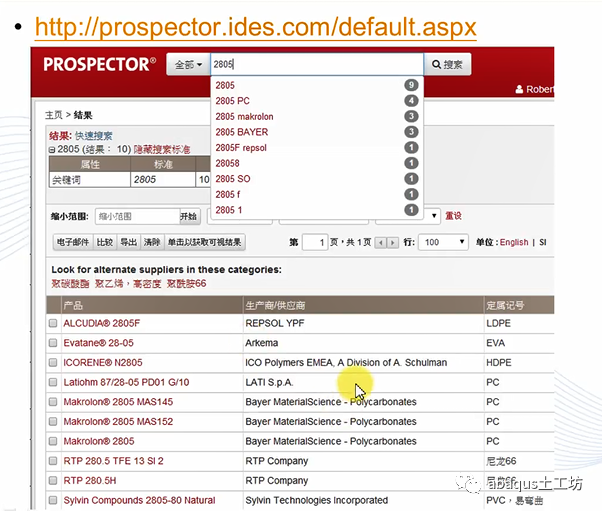Open Evatane® 28-05 product link
The width and height of the screenshot is (602, 511).
[x=98, y=343]
